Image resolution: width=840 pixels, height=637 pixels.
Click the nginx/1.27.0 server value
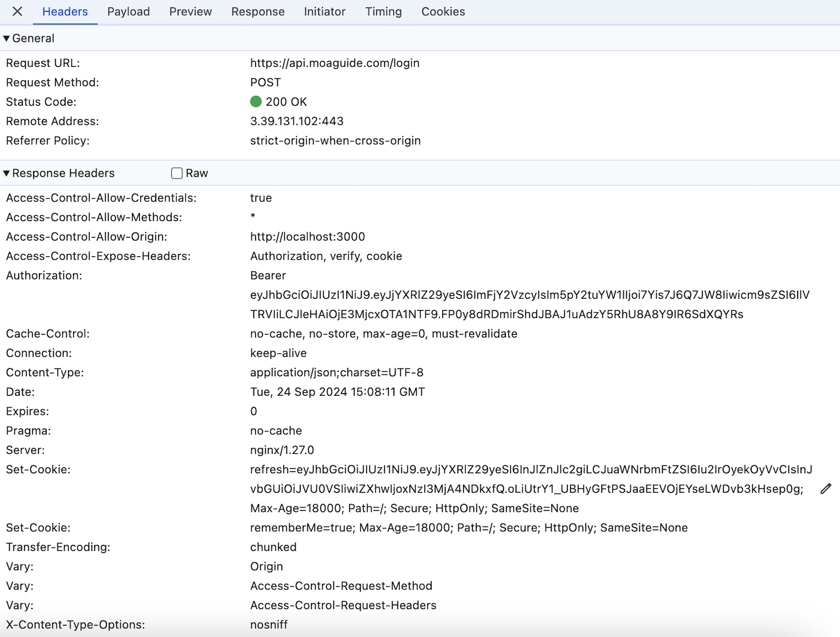pos(282,450)
